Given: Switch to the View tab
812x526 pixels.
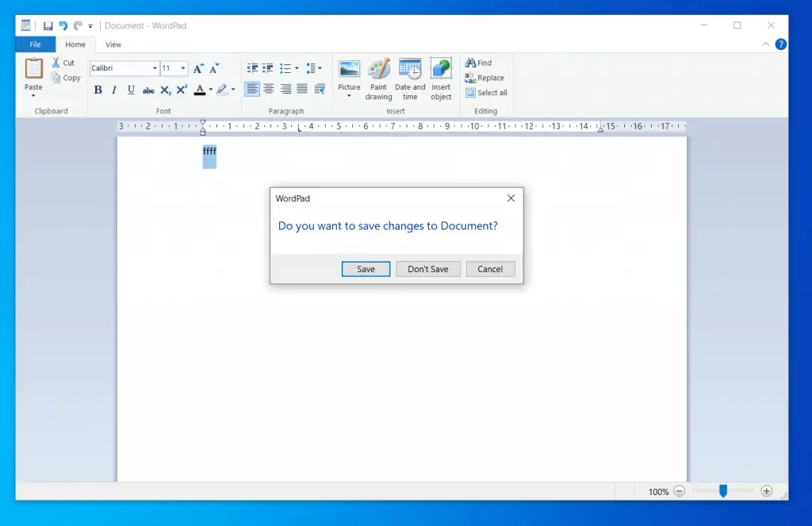Looking at the screenshot, I should click(x=113, y=44).
